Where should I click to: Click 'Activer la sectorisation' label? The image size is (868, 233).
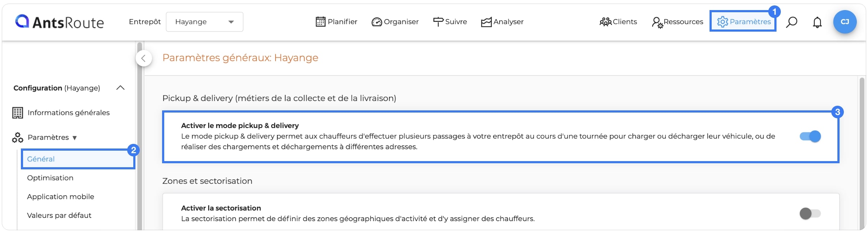click(221, 208)
